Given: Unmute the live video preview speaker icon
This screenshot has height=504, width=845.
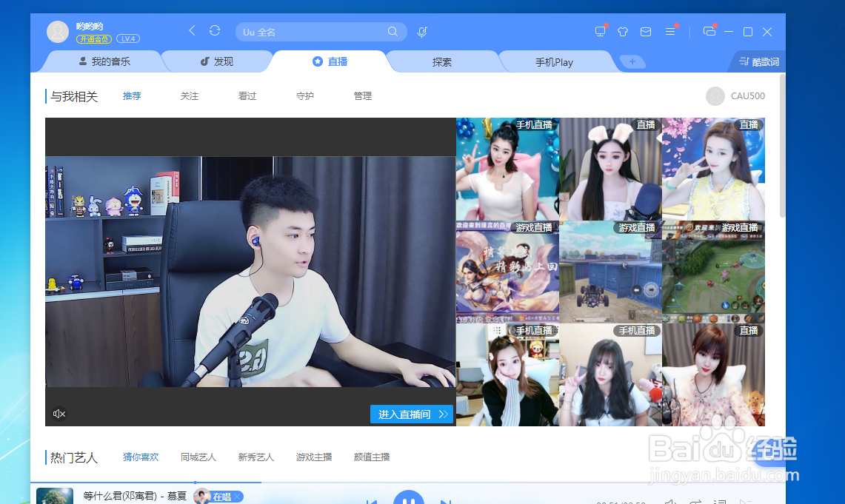Looking at the screenshot, I should point(59,414).
